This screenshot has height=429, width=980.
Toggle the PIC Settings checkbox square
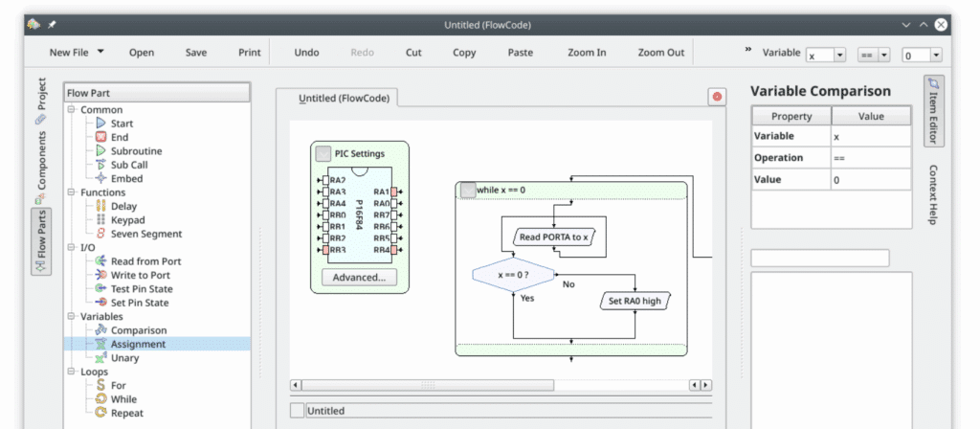[x=324, y=153]
